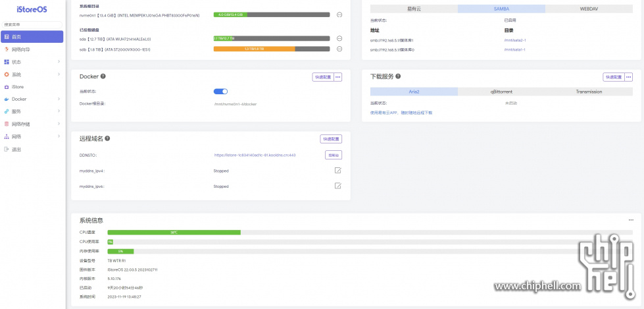Click the network wizard icon
Screen dimensions: 644x309
pos(6,49)
